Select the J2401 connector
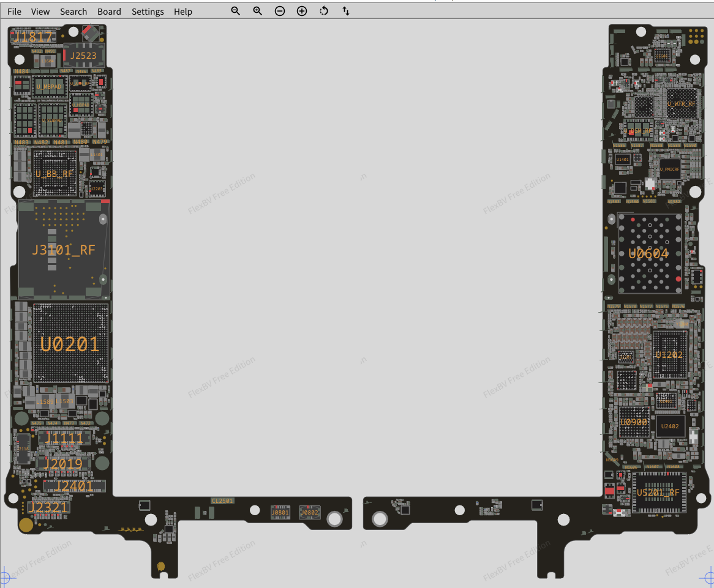Screen dimensions: 714x588 click(74, 486)
